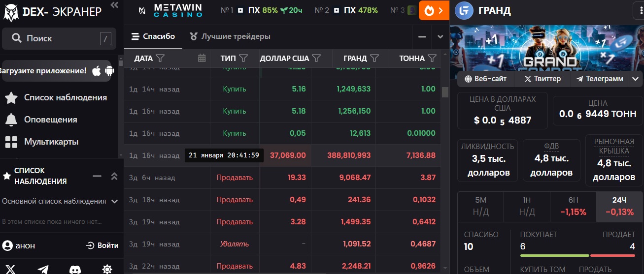Image resolution: width=644 pixels, height=274 pixels.
Task: Open Alerts via the bell icon
Action: 11,120
